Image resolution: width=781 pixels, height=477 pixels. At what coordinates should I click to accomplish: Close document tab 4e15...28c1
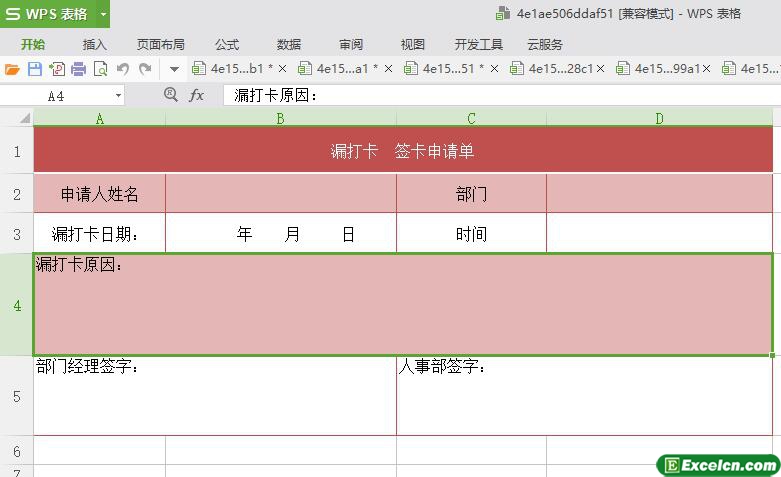click(600, 69)
